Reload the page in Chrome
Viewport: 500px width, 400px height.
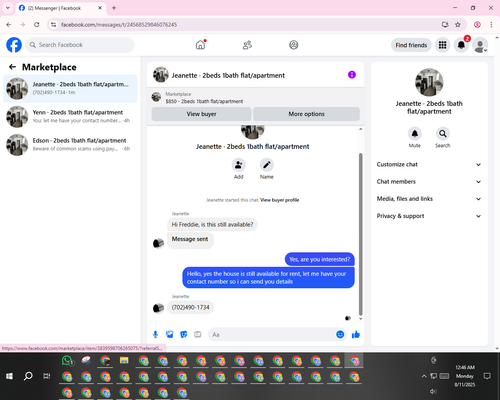[37, 25]
